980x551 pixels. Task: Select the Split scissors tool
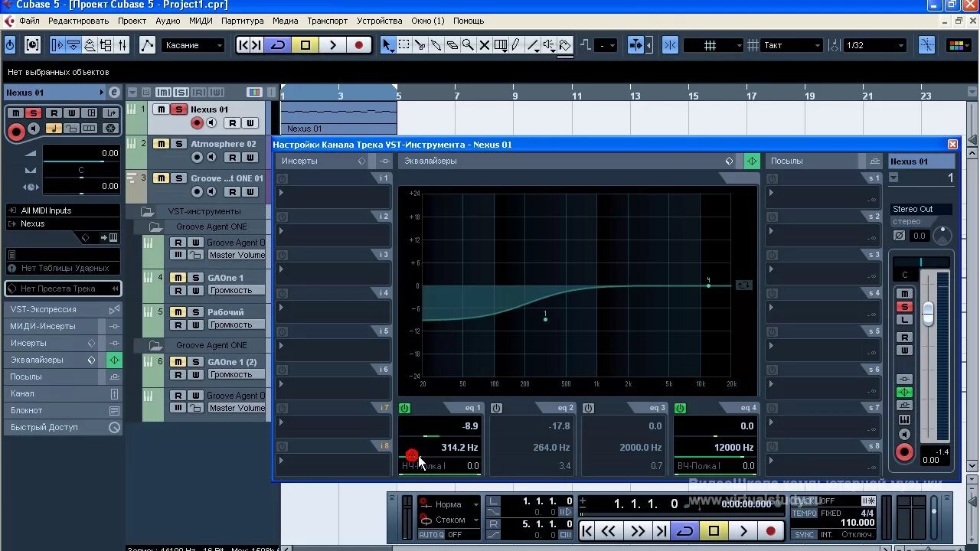tap(420, 45)
